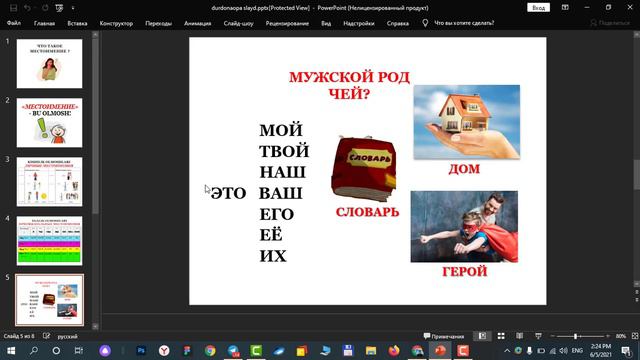
Task: Select slide 3 thumbnail in the panel
Action: coord(49,182)
